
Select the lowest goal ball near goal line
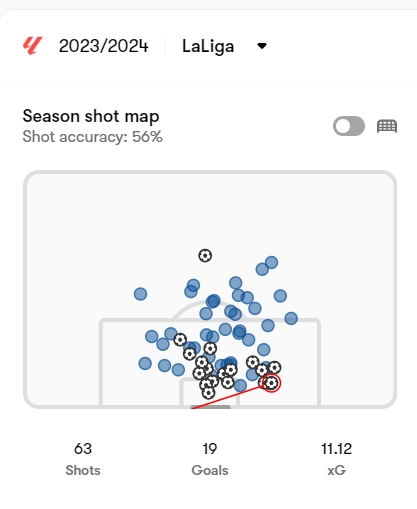click(x=208, y=393)
